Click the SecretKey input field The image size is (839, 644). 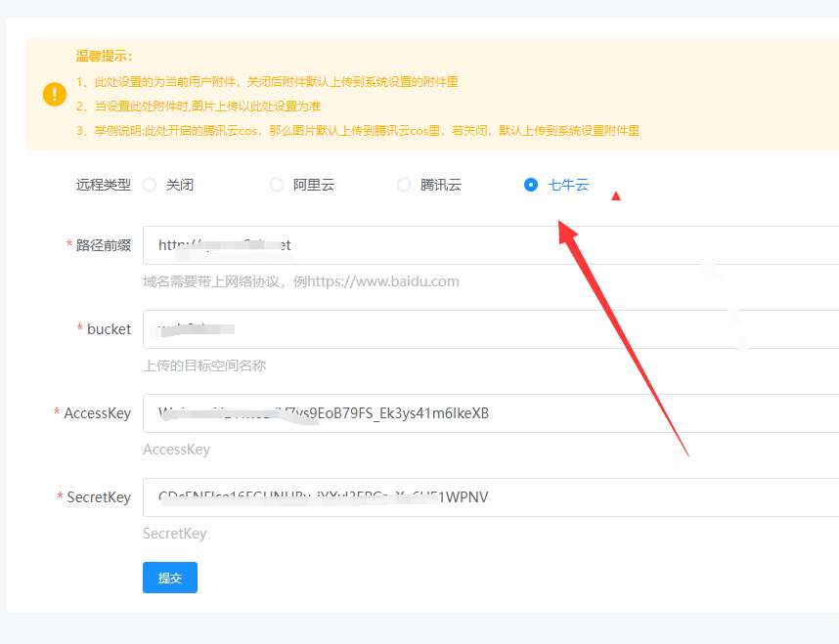(489, 497)
